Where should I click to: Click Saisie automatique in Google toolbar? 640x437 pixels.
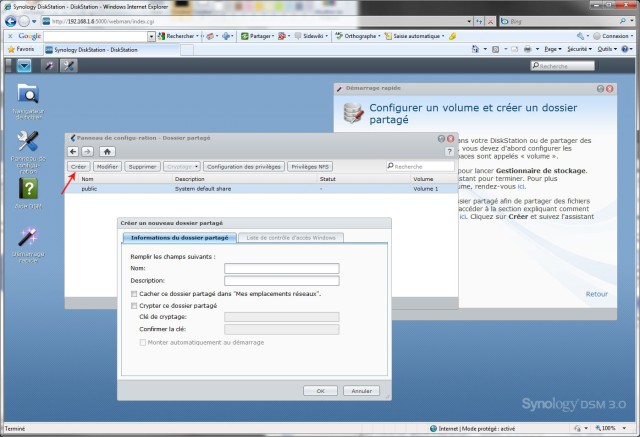[413, 36]
